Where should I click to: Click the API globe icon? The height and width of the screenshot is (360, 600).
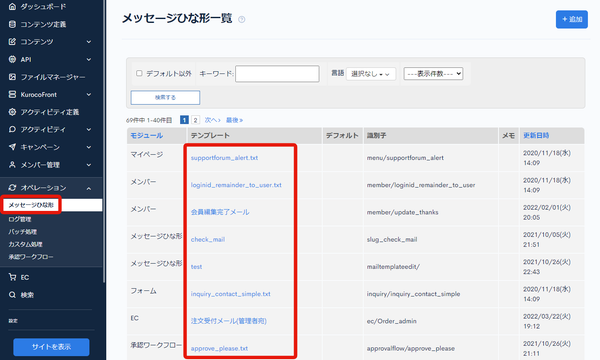(12, 59)
